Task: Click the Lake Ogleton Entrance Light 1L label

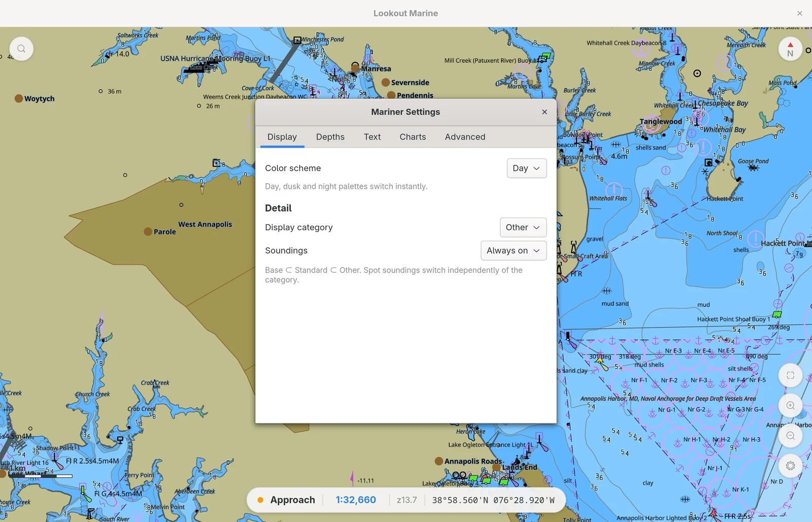Action: click(x=491, y=445)
